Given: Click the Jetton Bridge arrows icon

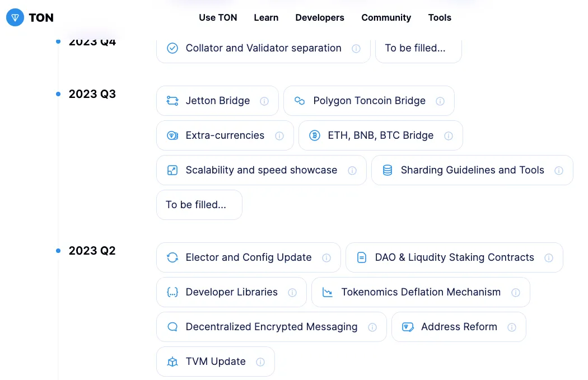Looking at the screenshot, I should pyautogui.click(x=172, y=101).
